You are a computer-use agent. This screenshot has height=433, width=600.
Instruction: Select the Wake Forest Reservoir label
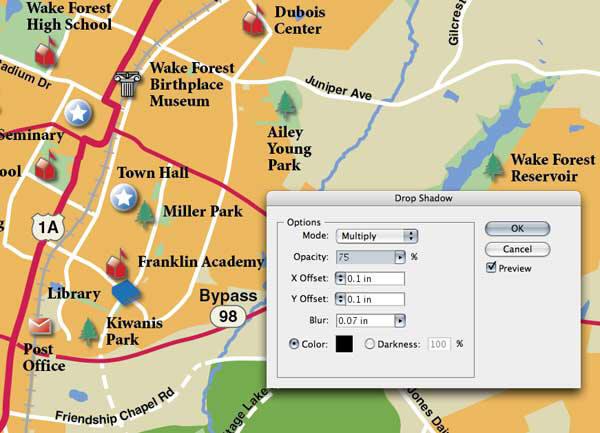click(x=553, y=168)
